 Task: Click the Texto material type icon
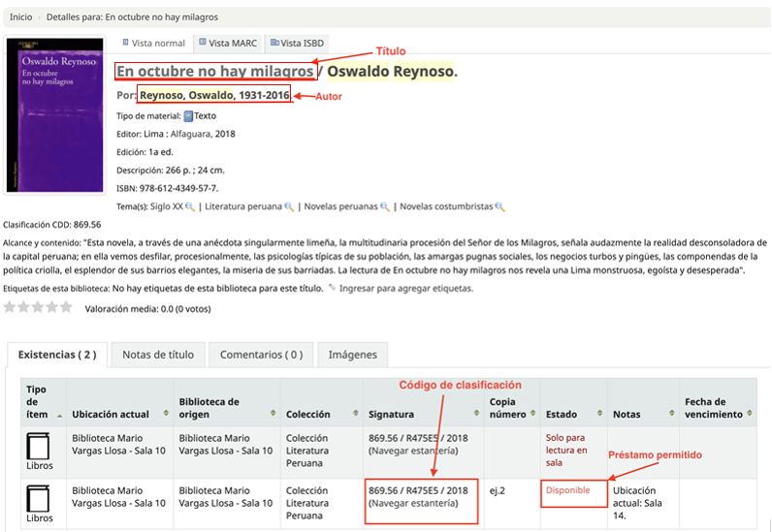188,115
